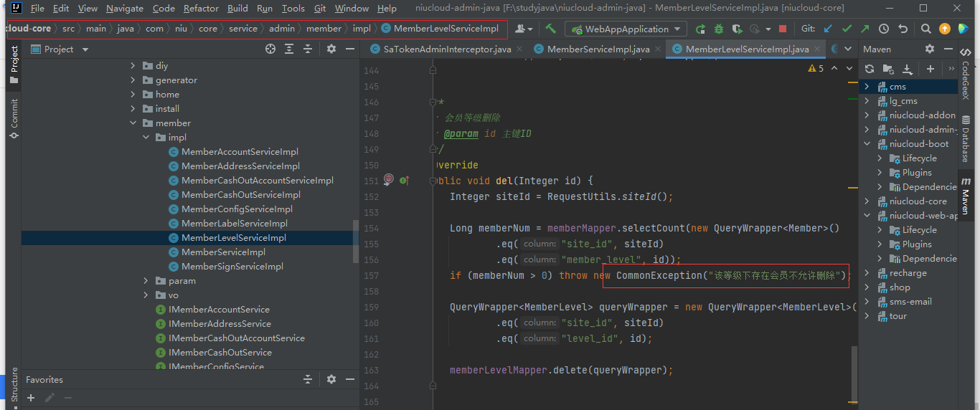
Task: Collapse the member folder in tree
Action: [133, 123]
